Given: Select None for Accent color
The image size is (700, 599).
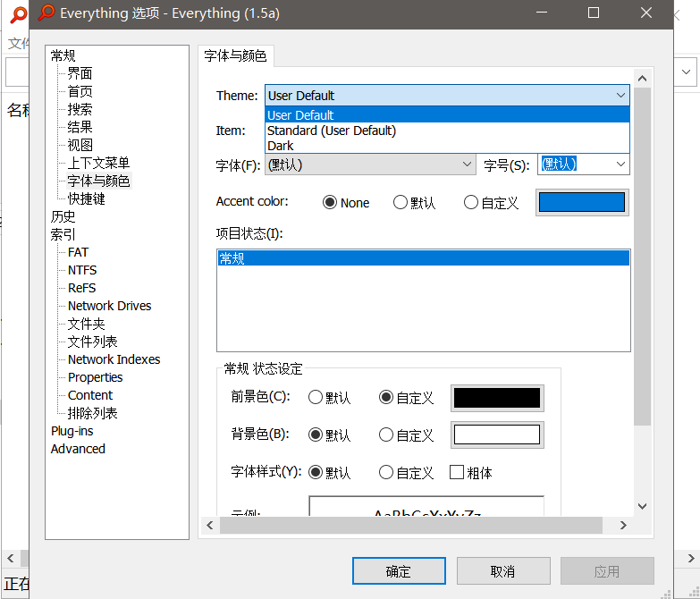Looking at the screenshot, I should click(346, 203).
